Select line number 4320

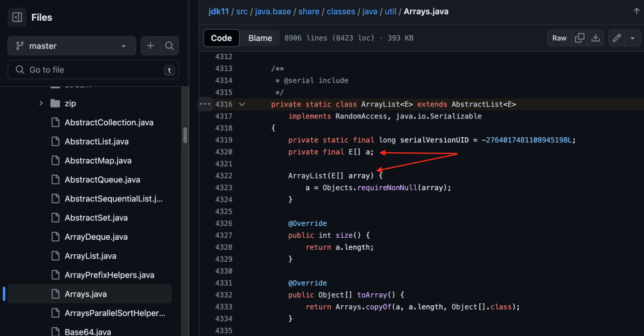(x=224, y=152)
